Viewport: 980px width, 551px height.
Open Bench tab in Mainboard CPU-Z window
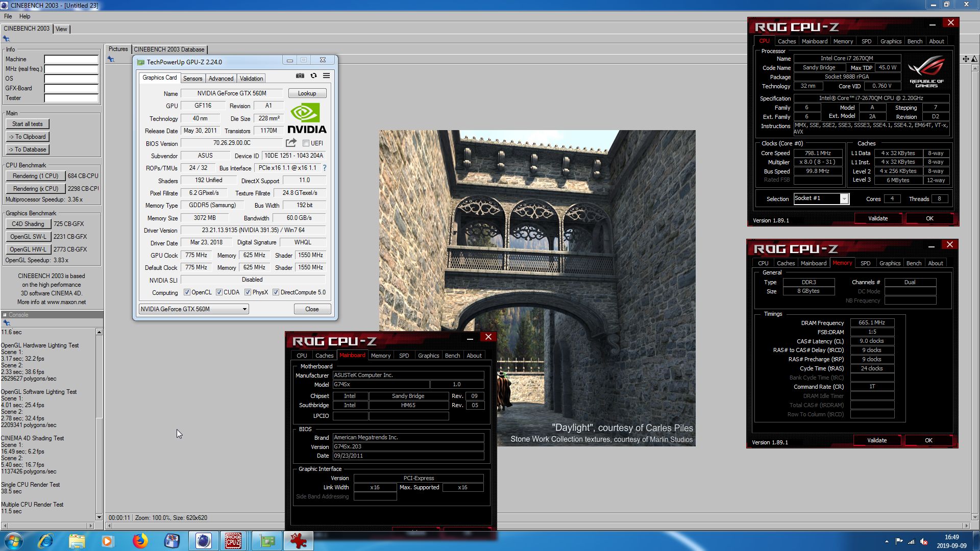click(452, 356)
